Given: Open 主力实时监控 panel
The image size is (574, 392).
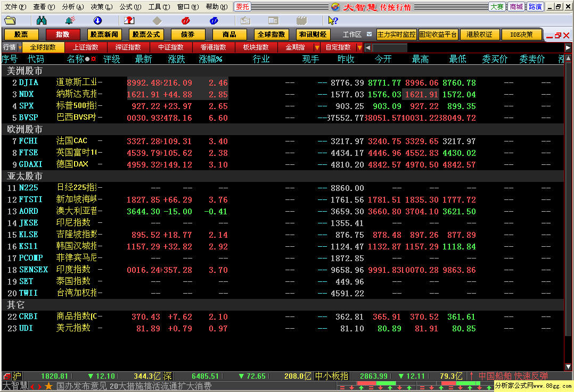Looking at the screenshot, I should pos(397,35).
